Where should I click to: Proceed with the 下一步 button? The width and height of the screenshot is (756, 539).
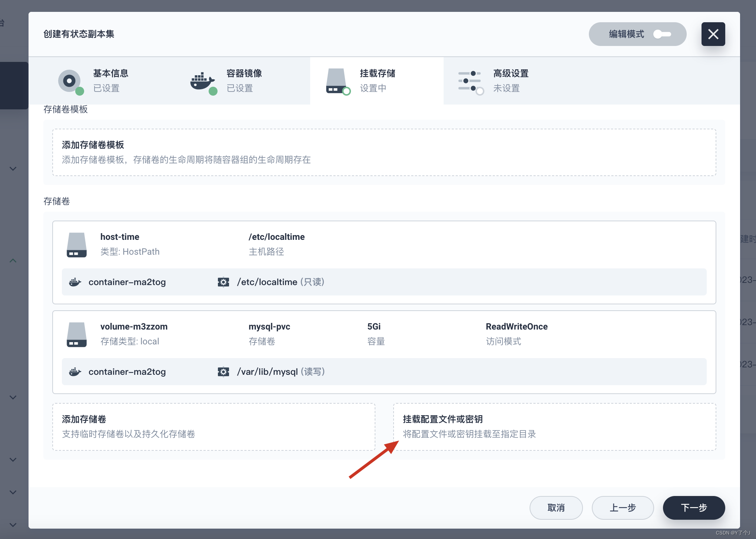point(694,508)
